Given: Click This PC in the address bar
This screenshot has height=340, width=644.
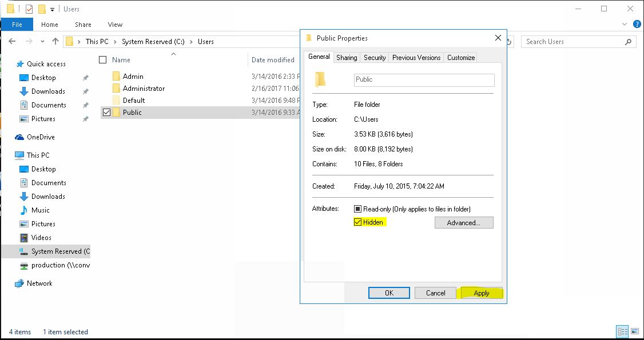Looking at the screenshot, I should [97, 41].
